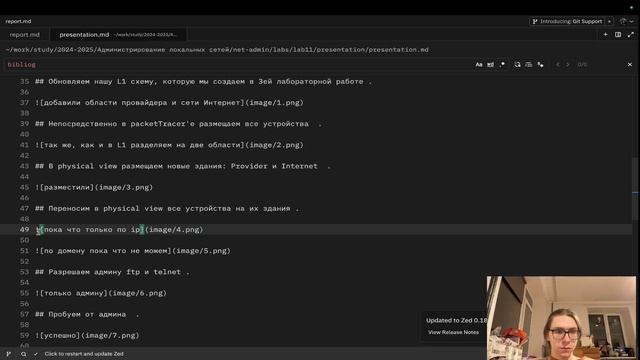Click line 55 '![только админу](image/6.png)'
The width and height of the screenshot is (640, 360).
point(101,293)
